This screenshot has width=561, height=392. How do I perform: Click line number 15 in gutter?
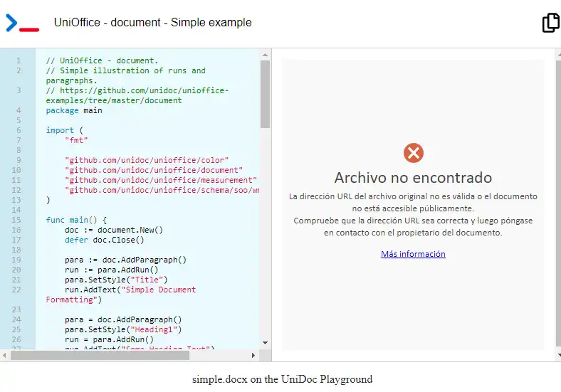click(17, 220)
